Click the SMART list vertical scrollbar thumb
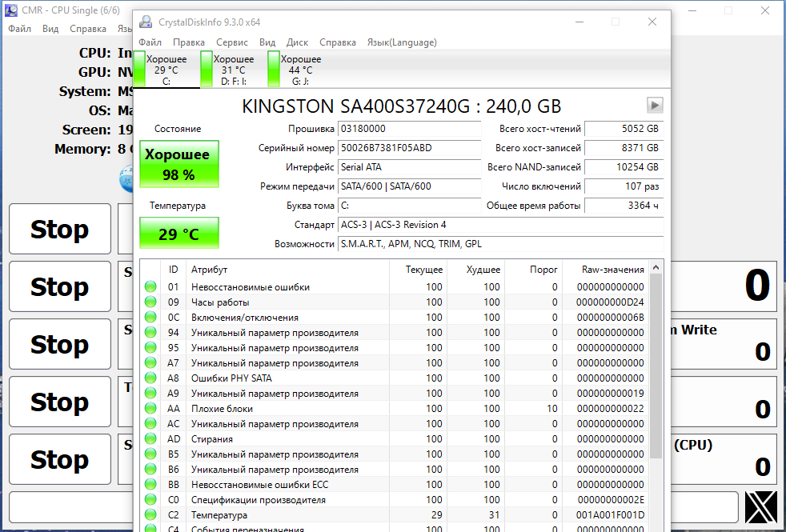 pyautogui.click(x=656, y=366)
